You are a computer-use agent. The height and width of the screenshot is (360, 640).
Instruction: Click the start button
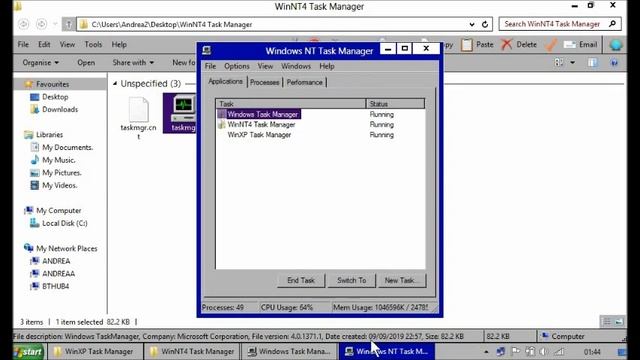click(x=29, y=351)
